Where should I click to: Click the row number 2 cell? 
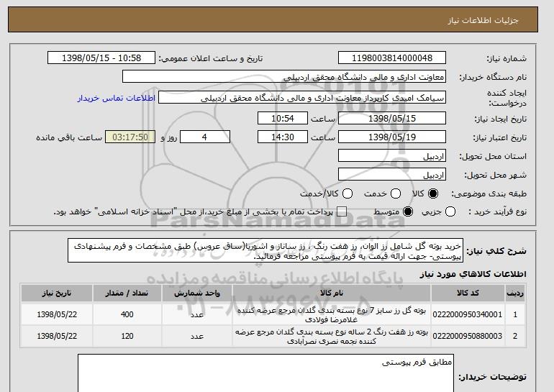click(x=514, y=336)
